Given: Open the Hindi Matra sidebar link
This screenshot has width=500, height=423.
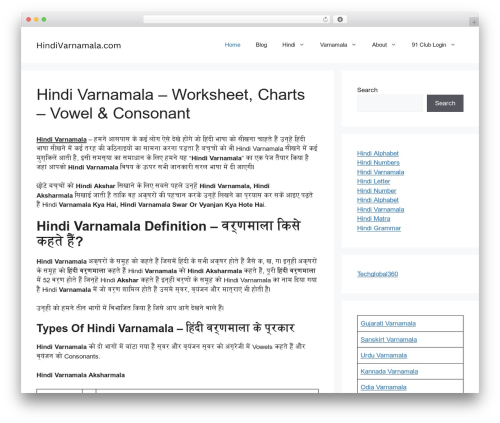Looking at the screenshot, I should pyautogui.click(x=373, y=219).
